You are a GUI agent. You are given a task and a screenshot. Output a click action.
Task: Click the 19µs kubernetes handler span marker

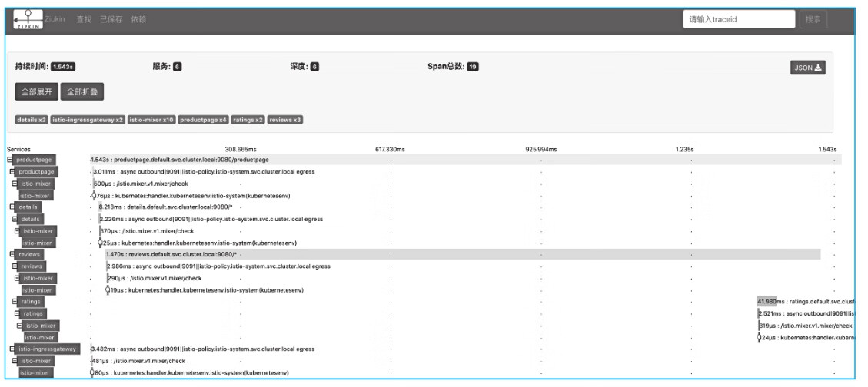point(108,289)
